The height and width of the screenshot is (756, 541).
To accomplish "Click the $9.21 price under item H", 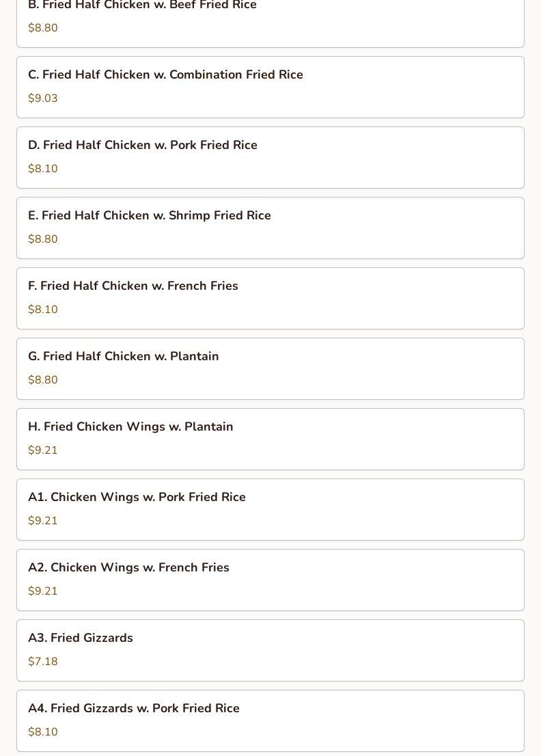I will (x=43, y=450).
